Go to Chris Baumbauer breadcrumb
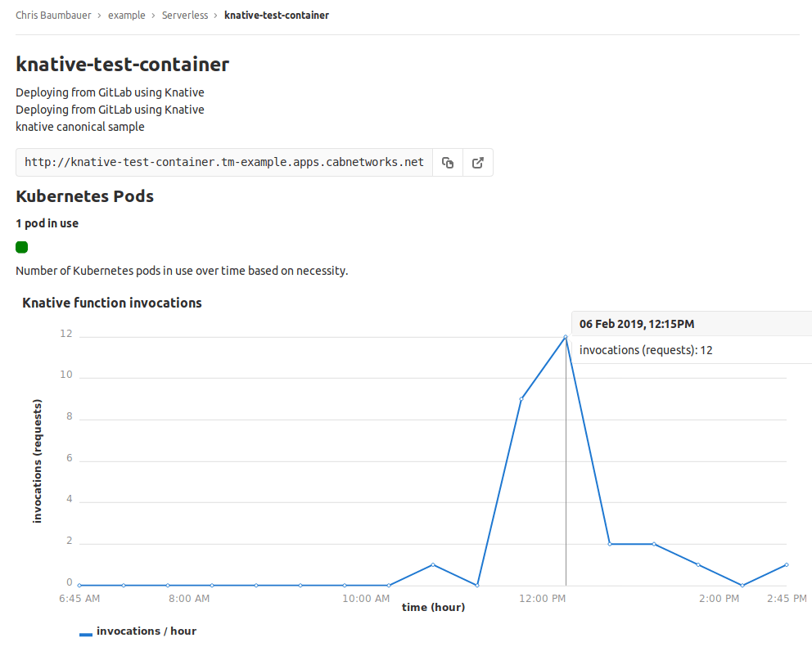The height and width of the screenshot is (647, 812). [55, 16]
